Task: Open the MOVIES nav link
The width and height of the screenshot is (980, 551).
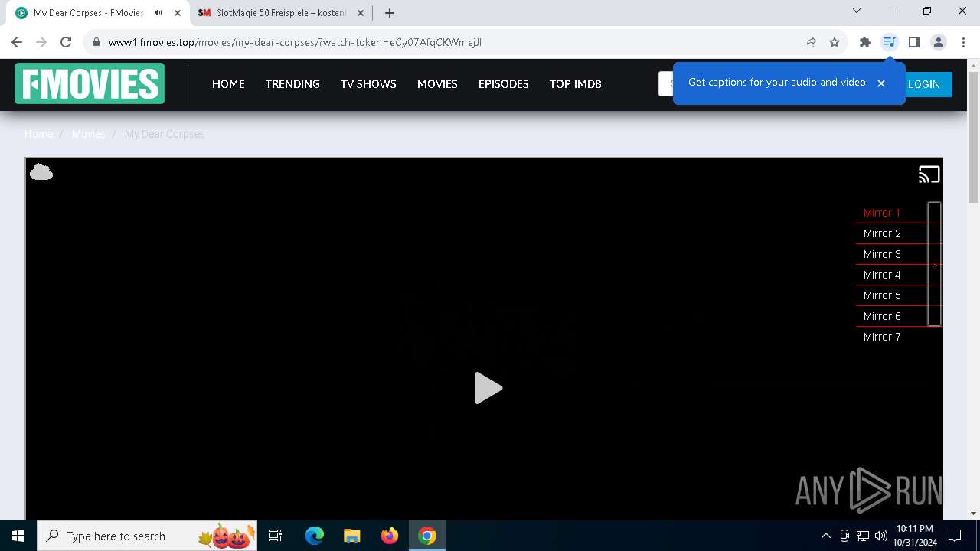Action: (437, 84)
